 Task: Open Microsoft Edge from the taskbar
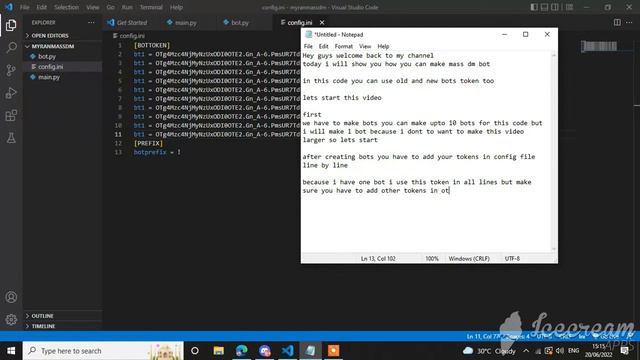click(242, 351)
